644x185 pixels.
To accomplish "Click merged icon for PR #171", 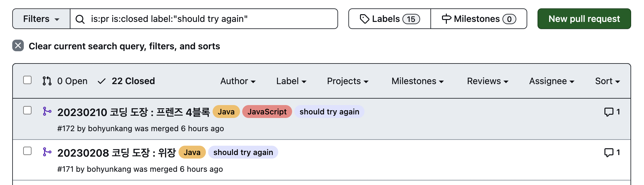I will tap(47, 152).
